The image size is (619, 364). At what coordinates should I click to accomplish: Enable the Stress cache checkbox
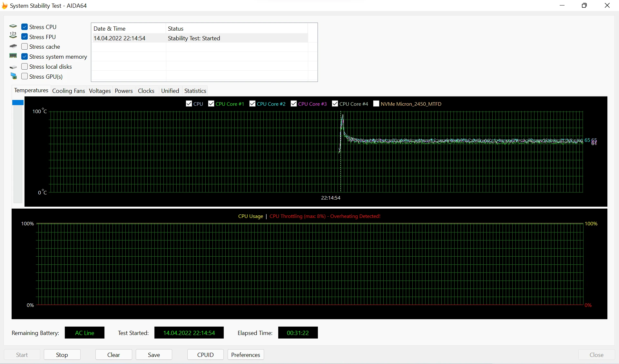[25, 46]
